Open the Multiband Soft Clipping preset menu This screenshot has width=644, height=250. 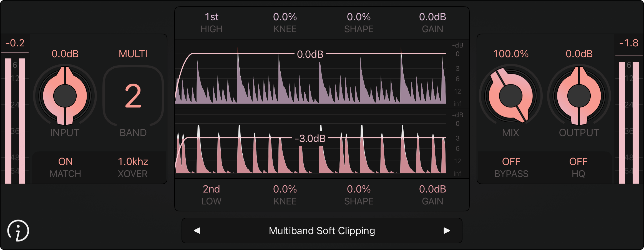[x=322, y=231]
